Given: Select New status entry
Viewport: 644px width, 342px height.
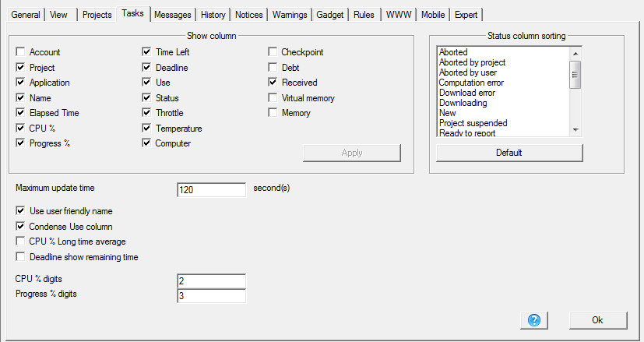Looking at the screenshot, I should point(447,113).
